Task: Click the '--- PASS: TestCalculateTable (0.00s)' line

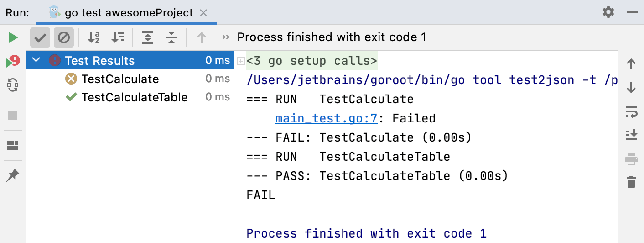Action: (377, 176)
